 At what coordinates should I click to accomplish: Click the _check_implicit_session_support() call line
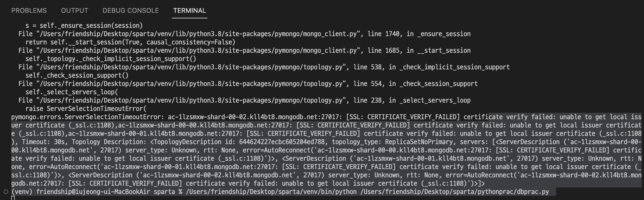[x=111, y=59]
